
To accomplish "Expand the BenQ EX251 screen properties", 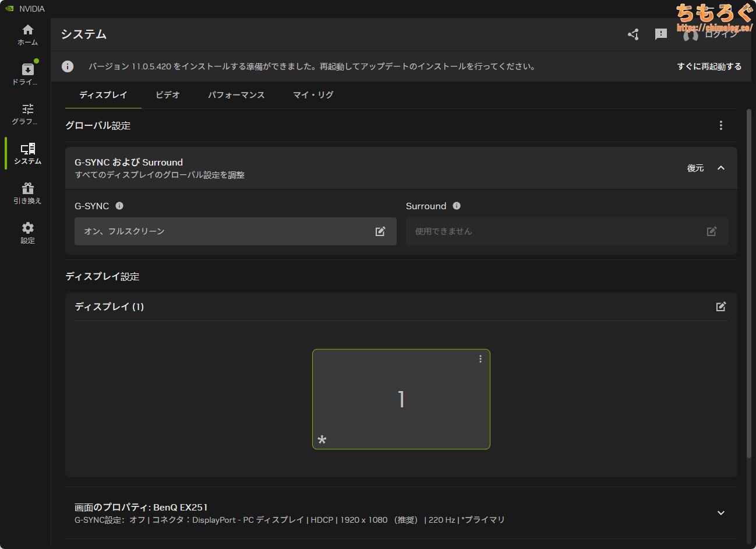I will click(720, 513).
